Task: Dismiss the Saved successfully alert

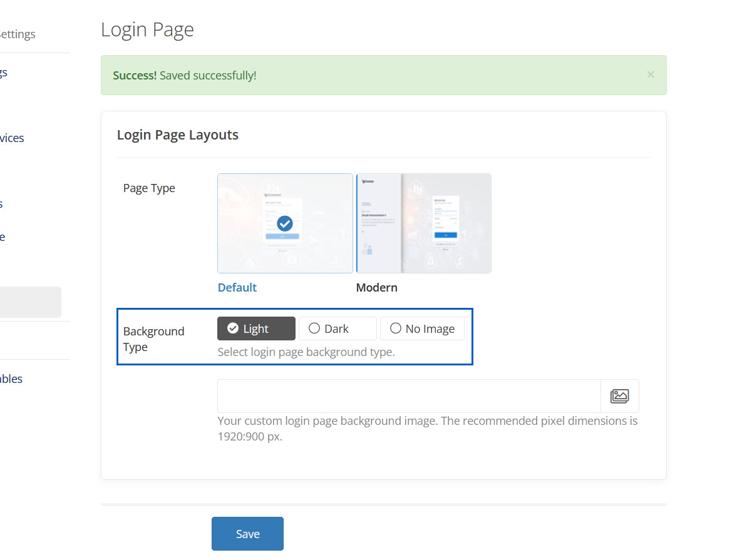Action: (x=650, y=74)
